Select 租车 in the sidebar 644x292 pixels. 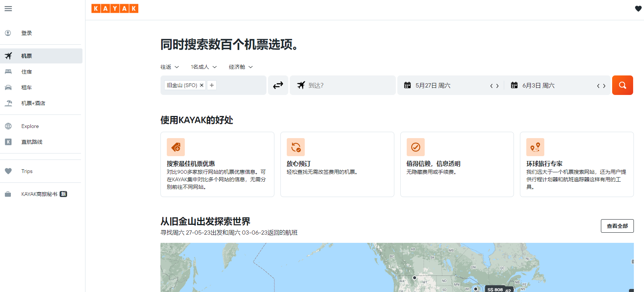click(x=26, y=87)
